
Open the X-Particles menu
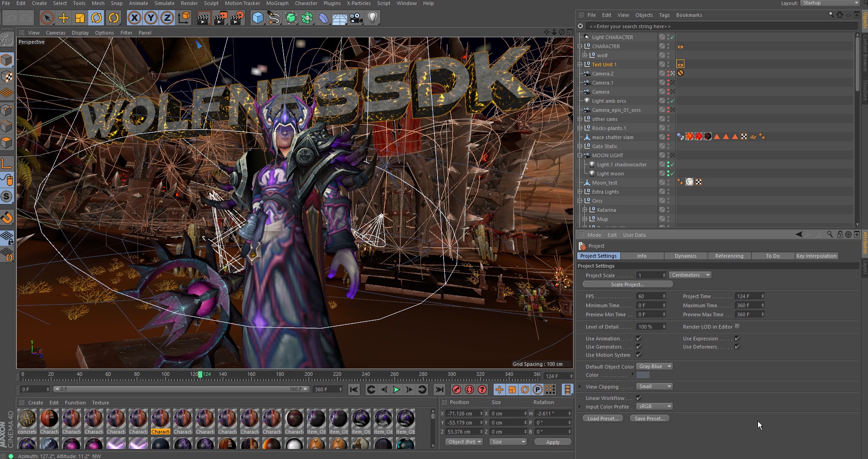pos(359,3)
